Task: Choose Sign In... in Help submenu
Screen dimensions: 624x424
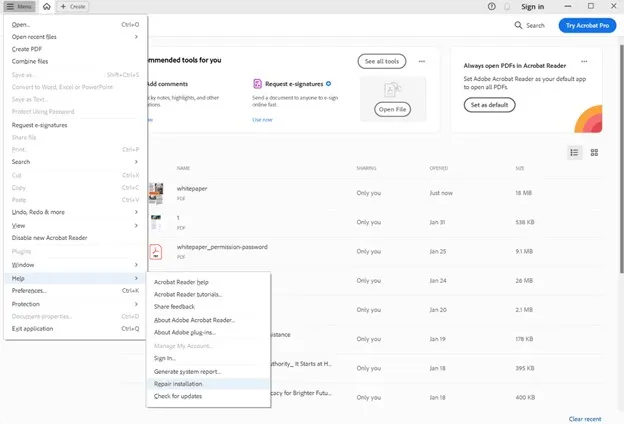Action: (x=209, y=358)
